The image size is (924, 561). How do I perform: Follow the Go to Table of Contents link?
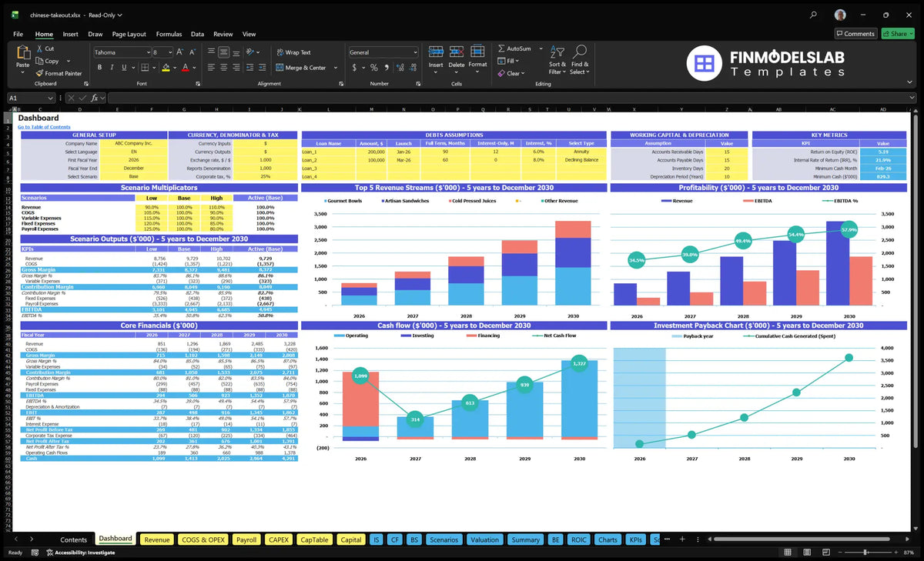tap(44, 127)
